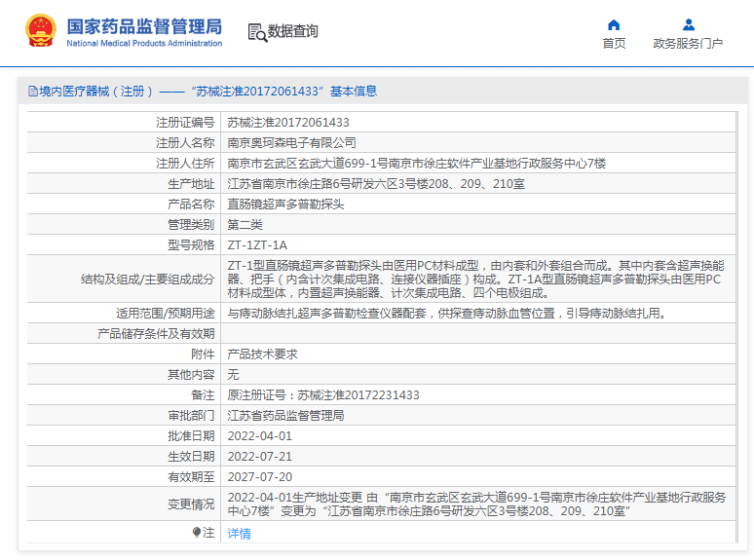754x560 pixels.
Task: Click the 型号规格 label
Action: (x=191, y=245)
